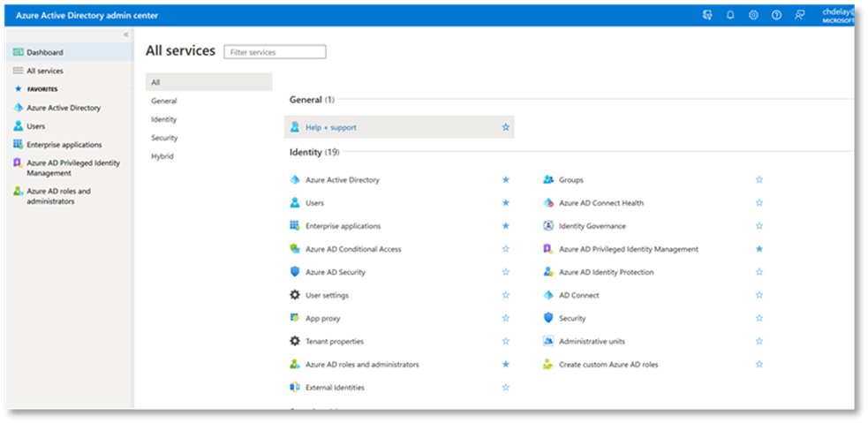Open Azure AD Conditional Access link

(x=353, y=249)
